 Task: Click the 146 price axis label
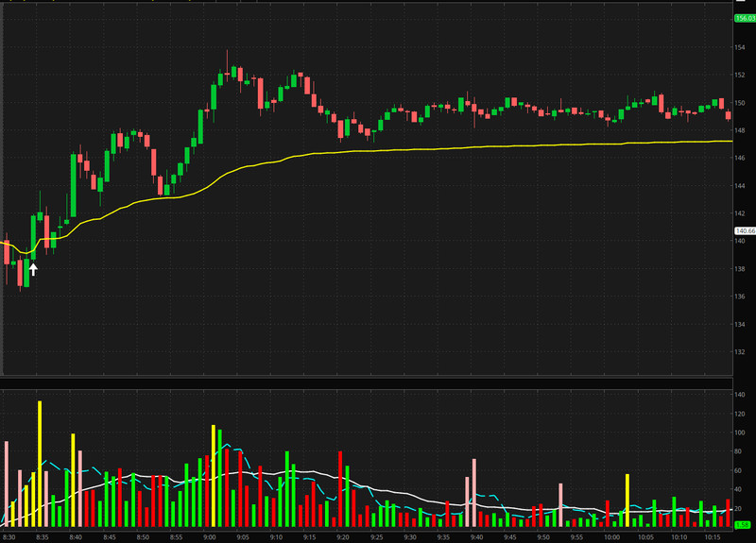coord(740,158)
